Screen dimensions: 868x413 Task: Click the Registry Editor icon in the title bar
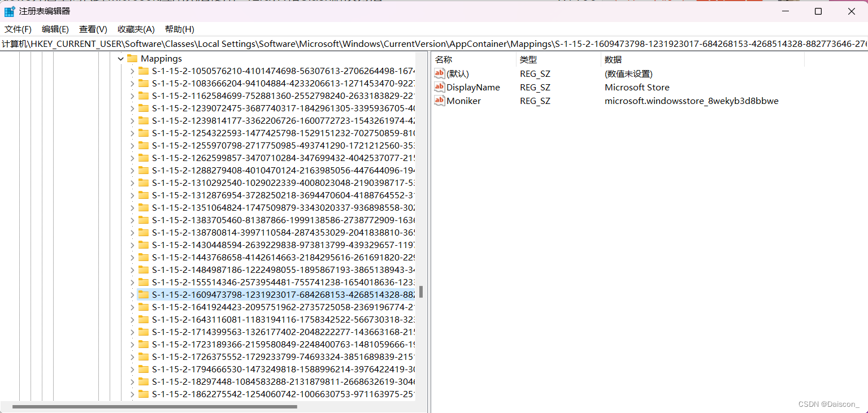click(8, 11)
